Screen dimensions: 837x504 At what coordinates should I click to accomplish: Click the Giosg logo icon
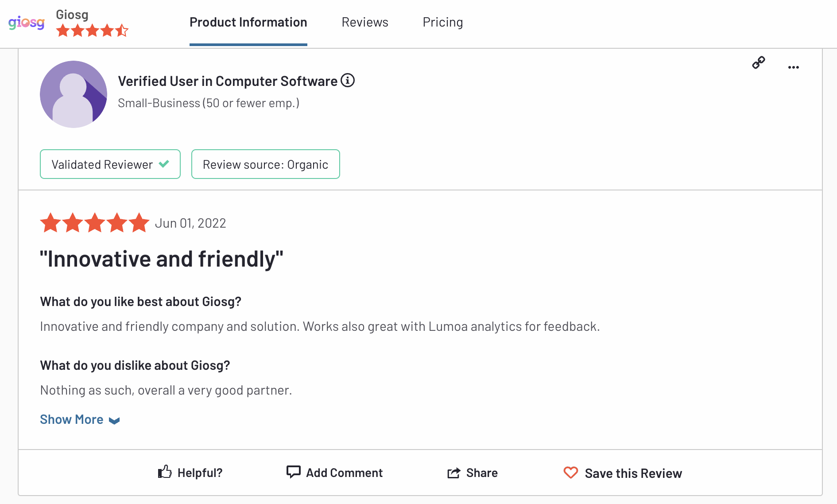(x=26, y=22)
